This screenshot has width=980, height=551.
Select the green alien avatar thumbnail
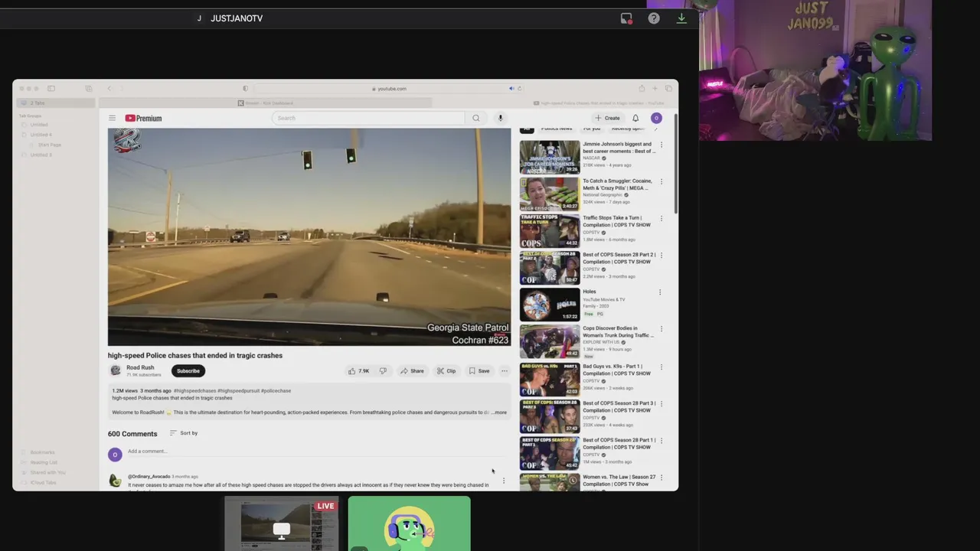coord(410,523)
